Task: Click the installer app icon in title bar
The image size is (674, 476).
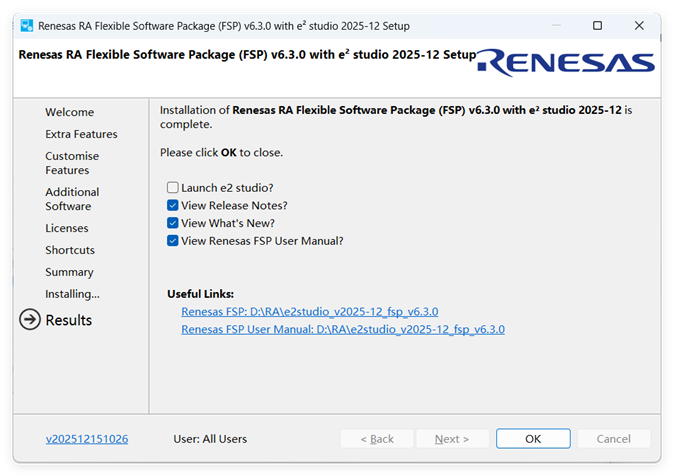Action: [27, 26]
